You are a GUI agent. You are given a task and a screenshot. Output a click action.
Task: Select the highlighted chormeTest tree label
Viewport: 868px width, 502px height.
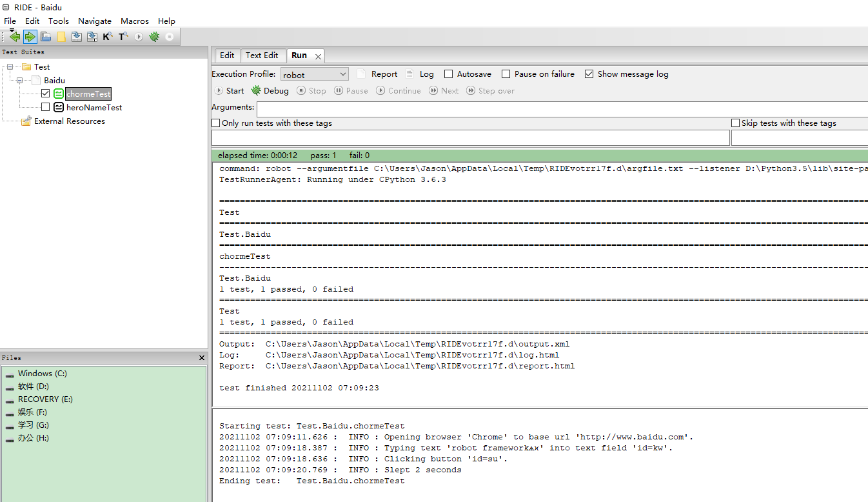pos(88,94)
